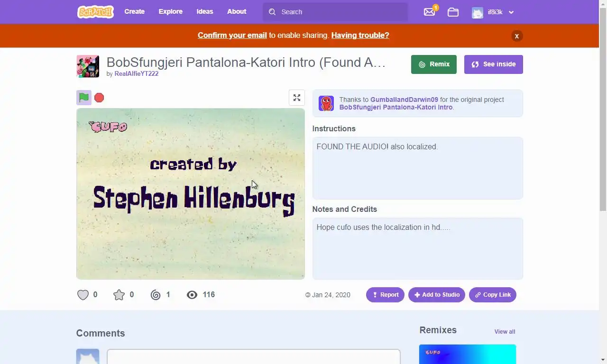Enter full screen player mode

pos(297,98)
